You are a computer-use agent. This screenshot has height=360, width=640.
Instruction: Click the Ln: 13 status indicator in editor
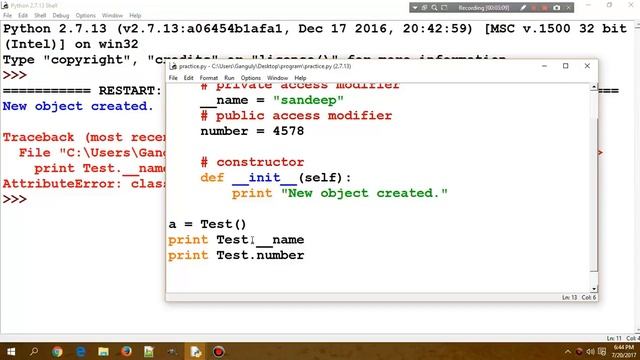click(x=569, y=298)
